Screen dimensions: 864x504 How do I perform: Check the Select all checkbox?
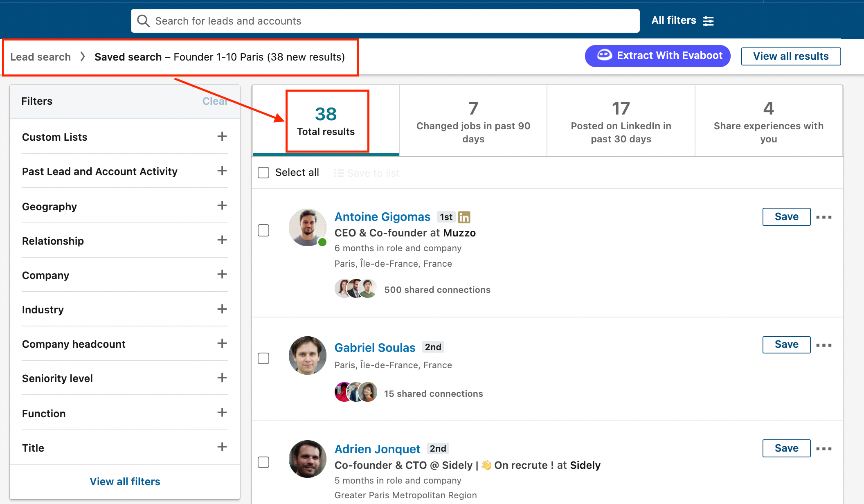(x=263, y=173)
